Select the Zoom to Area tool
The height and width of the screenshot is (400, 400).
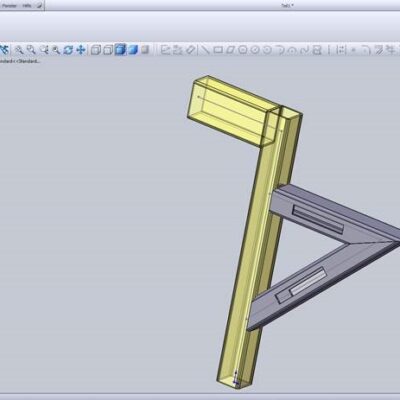[x=31, y=50]
